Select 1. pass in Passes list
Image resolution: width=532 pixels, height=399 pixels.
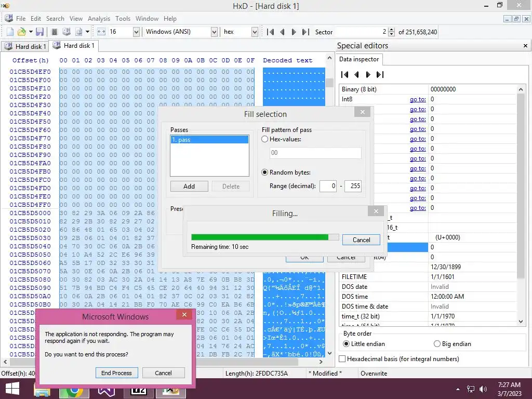[209, 140]
